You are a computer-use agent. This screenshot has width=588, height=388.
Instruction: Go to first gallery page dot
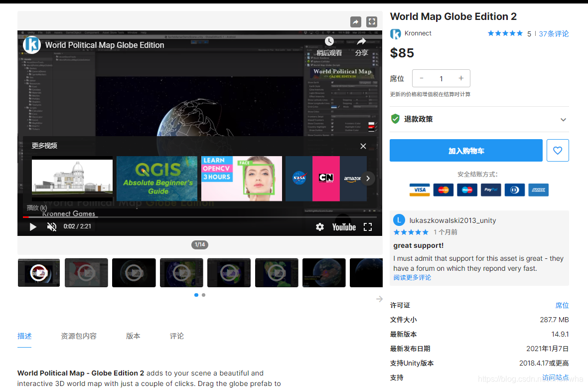(x=196, y=295)
